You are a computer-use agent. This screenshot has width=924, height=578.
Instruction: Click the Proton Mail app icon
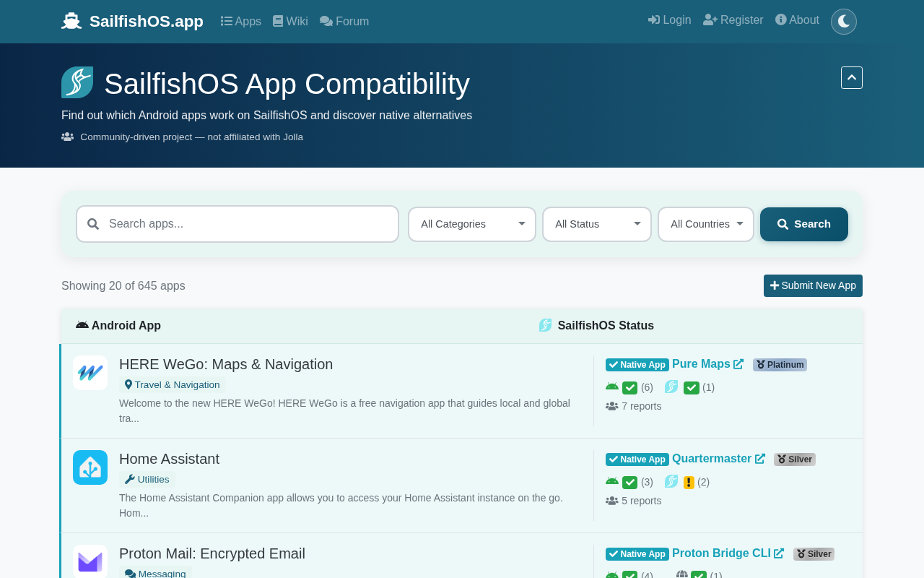coord(90,561)
